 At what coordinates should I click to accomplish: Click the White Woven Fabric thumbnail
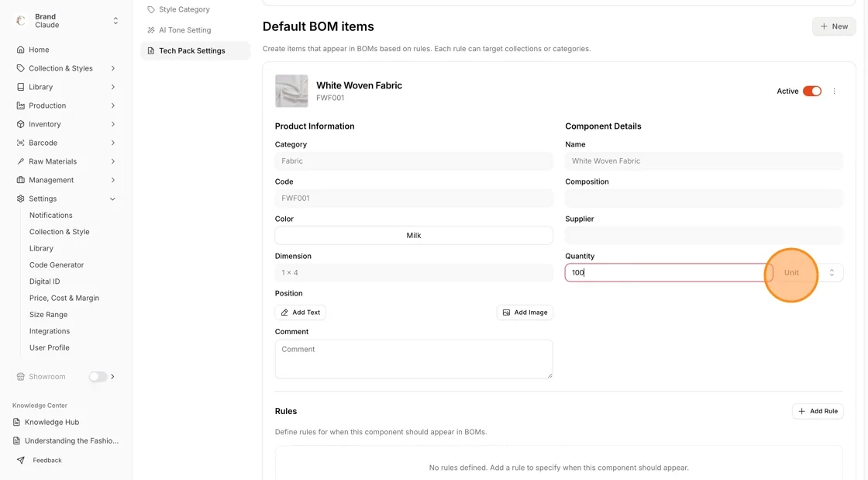pyautogui.click(x=291, y=91)
